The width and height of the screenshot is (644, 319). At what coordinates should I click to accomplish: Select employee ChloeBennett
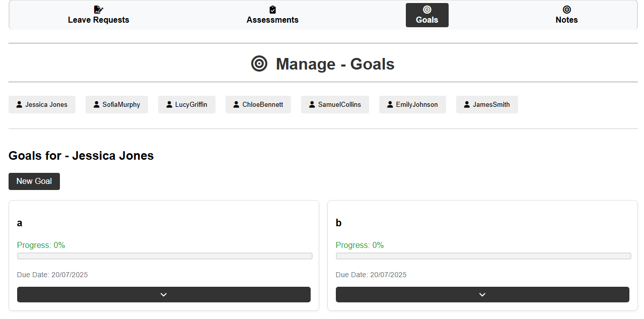258,104
